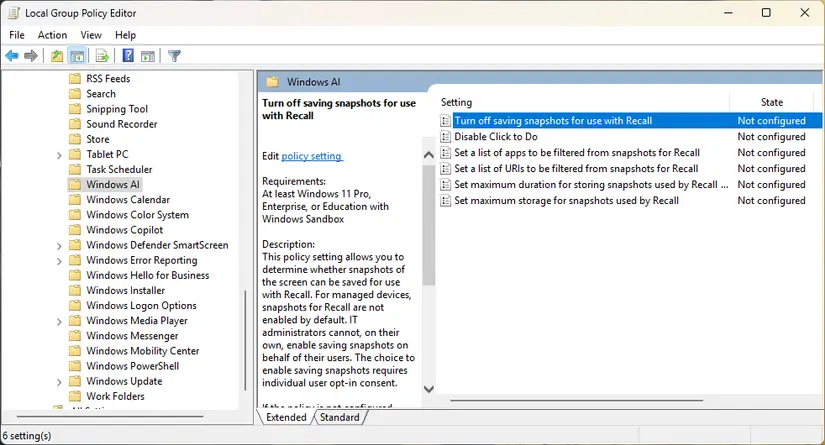825x445 pixels.
Task: Select the Windows Installer tree folder
Action: coord(125,290)
